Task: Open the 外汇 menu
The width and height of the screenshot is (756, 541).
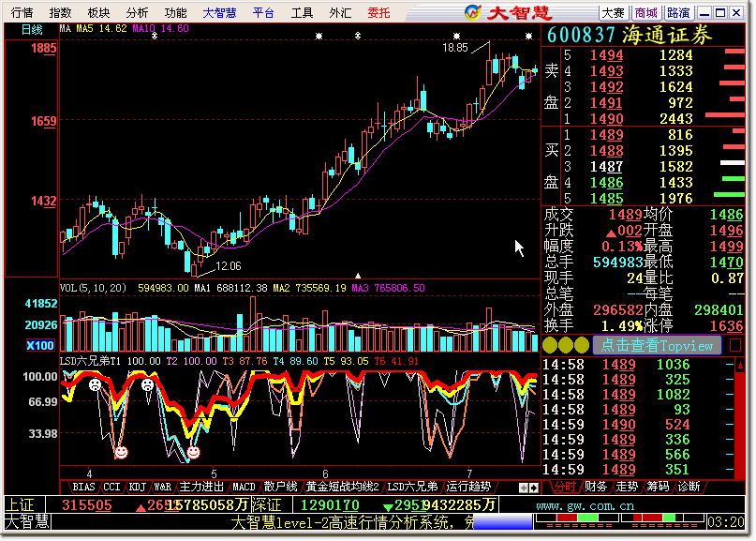Action: (x=340, y=12)
